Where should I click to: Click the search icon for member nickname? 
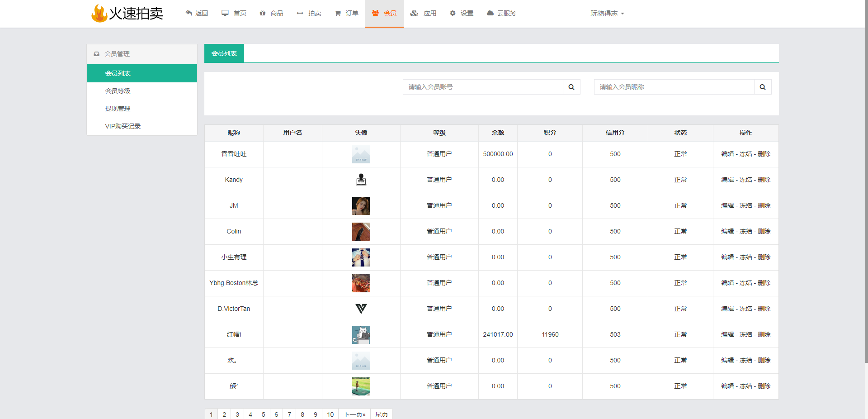tap(763, 87)
